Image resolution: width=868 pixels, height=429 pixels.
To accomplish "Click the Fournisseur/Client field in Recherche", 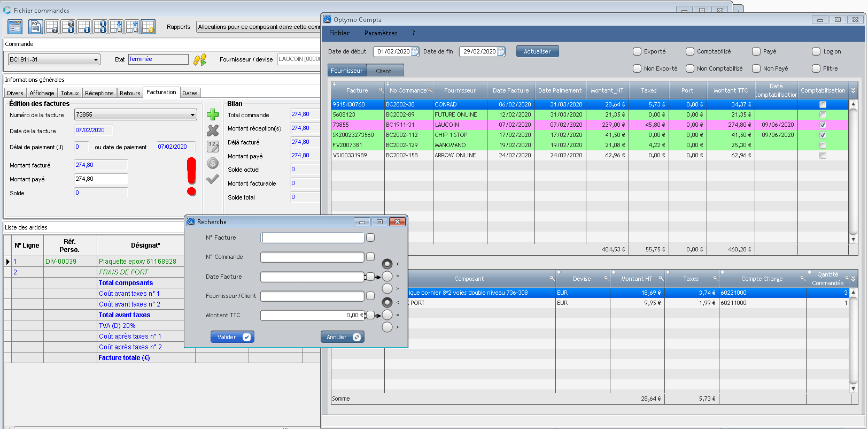I will [x=312, y=296].
